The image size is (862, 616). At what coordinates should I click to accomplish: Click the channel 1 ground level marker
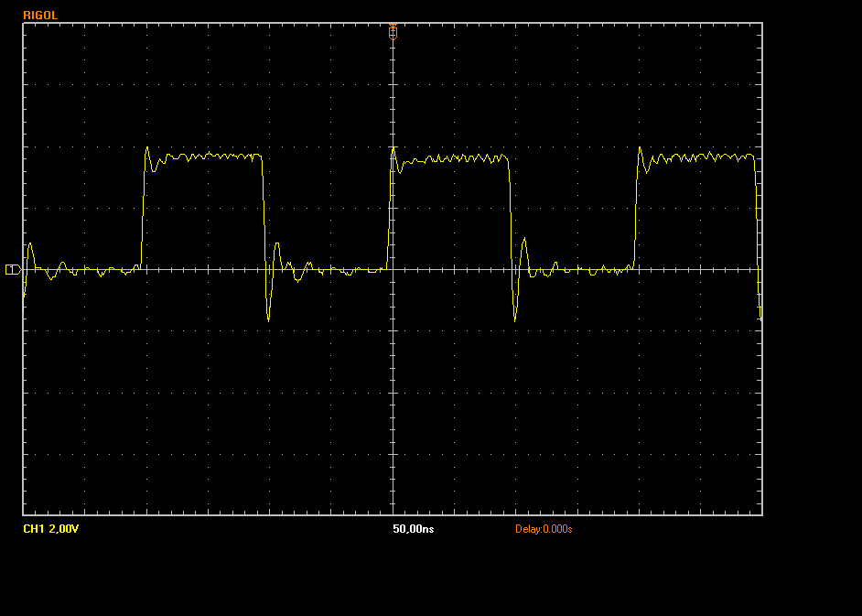[x=12, y=269]
